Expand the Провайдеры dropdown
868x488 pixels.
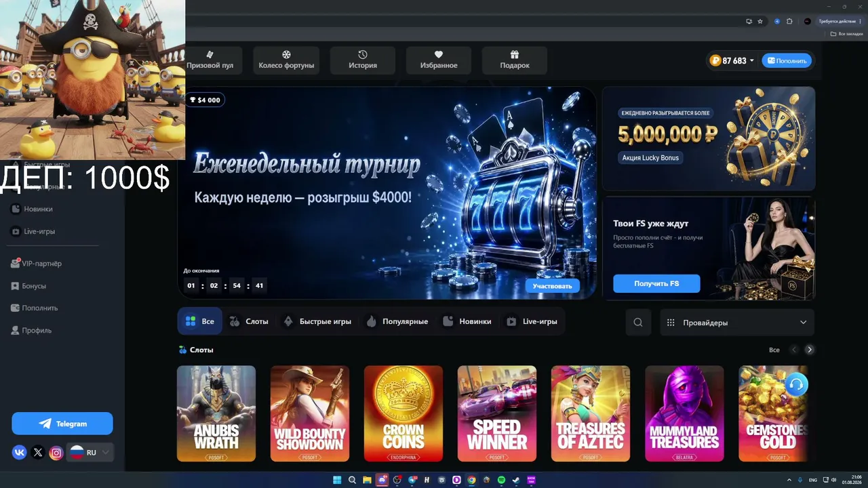(737, 323)
